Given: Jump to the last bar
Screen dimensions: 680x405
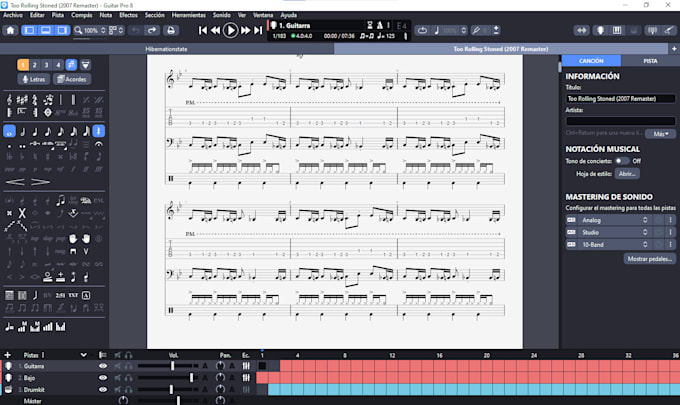Looking at the screenshot, I should point(258,30).
